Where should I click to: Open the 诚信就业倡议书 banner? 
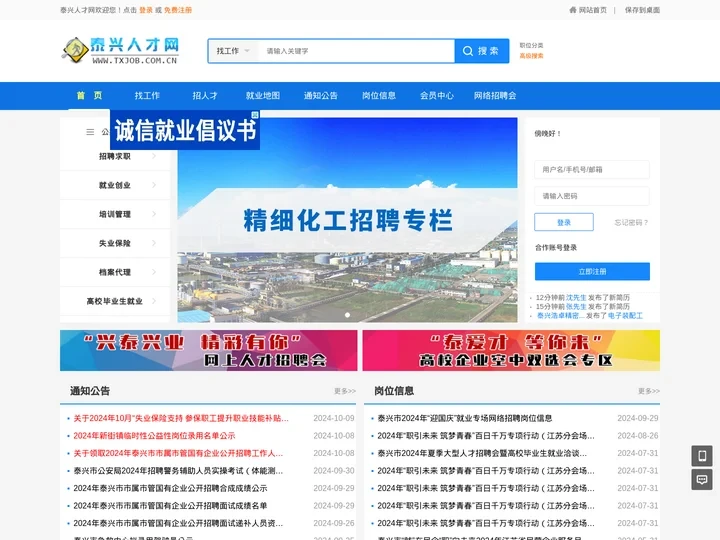point(185,131)
